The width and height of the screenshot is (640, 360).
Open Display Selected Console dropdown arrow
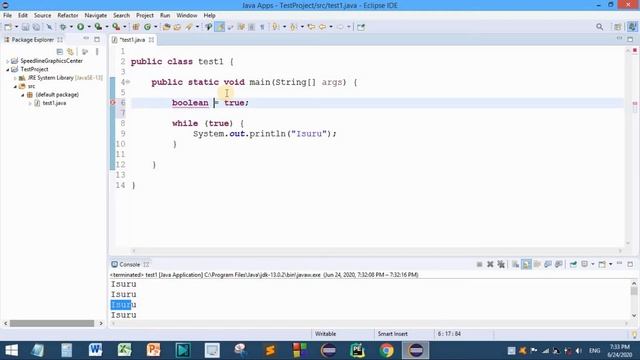tap(593, 264)
